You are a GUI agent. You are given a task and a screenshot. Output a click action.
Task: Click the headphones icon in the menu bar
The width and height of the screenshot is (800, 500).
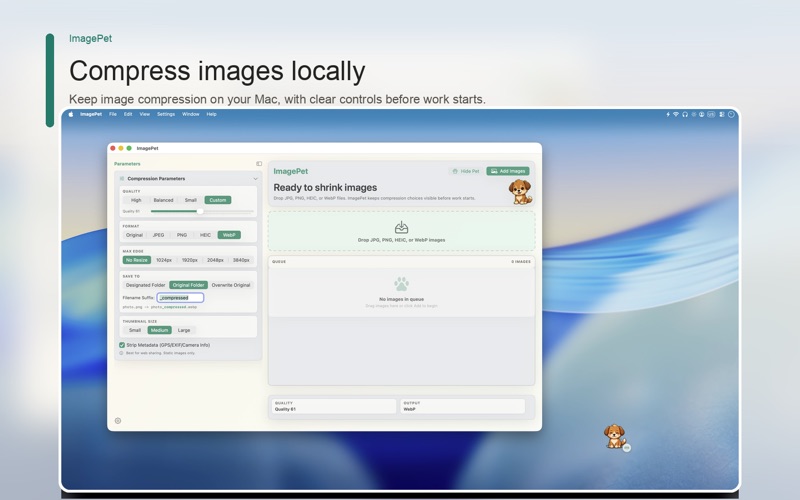click(x=685, y=114)
